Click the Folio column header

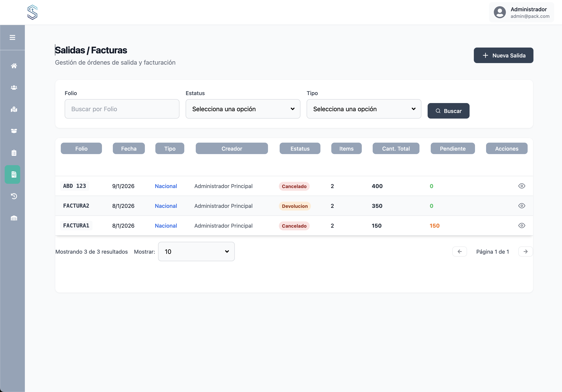(81, 149)
